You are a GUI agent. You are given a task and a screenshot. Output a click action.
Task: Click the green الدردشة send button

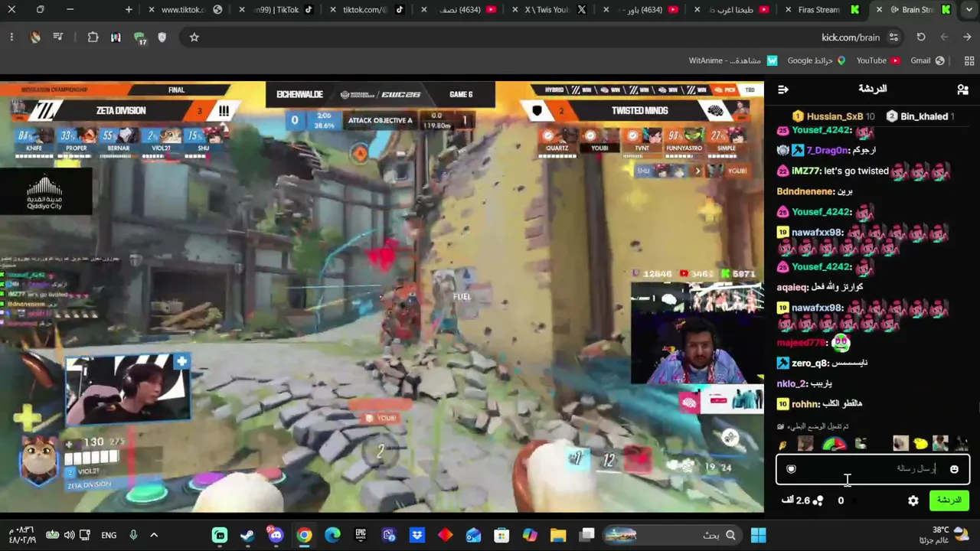[949, 500]
